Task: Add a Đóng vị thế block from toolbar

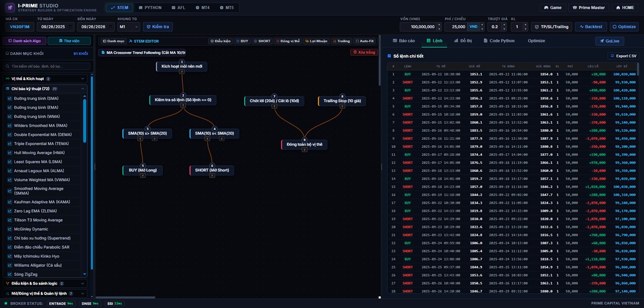Action: pyautogui.click(x=288, y=41)
